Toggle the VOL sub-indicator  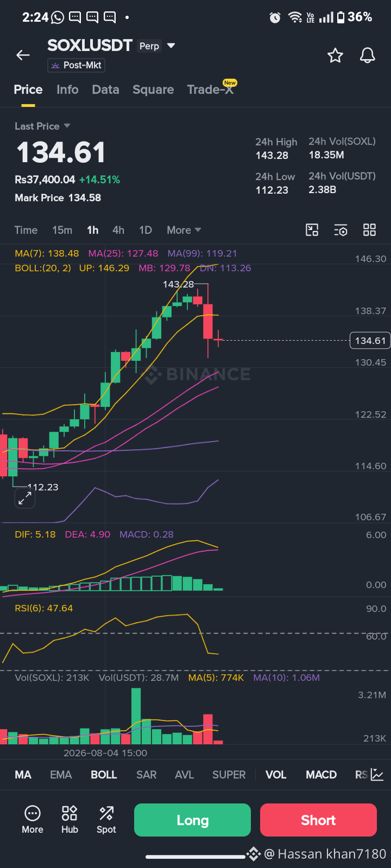276,775
